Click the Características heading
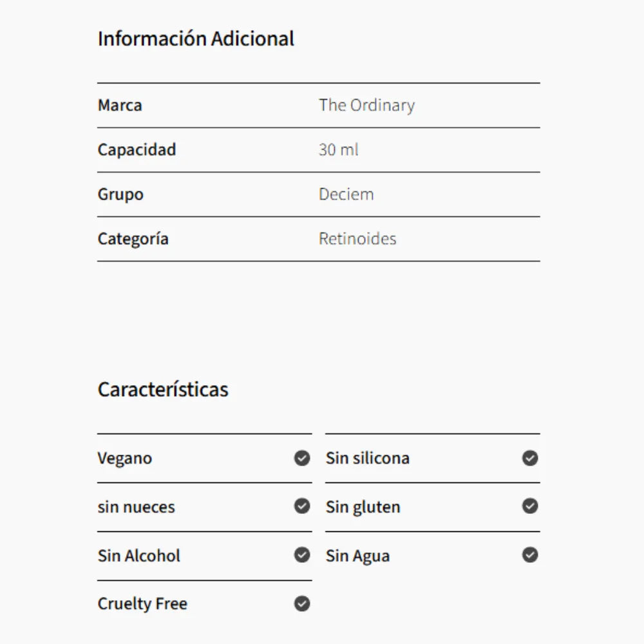Screen dimensions: 644x644 click(x=163, y=390)
